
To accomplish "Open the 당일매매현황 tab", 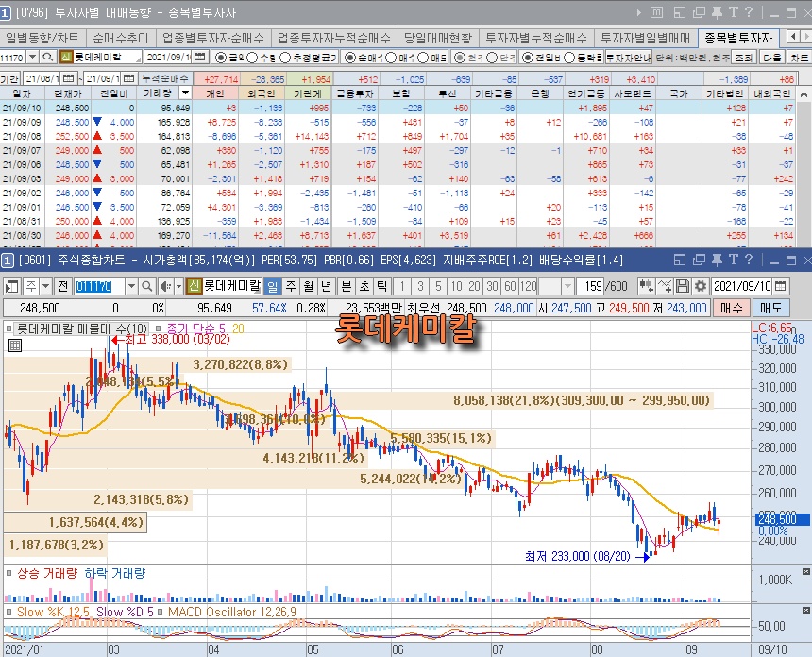I will [438, 38].
